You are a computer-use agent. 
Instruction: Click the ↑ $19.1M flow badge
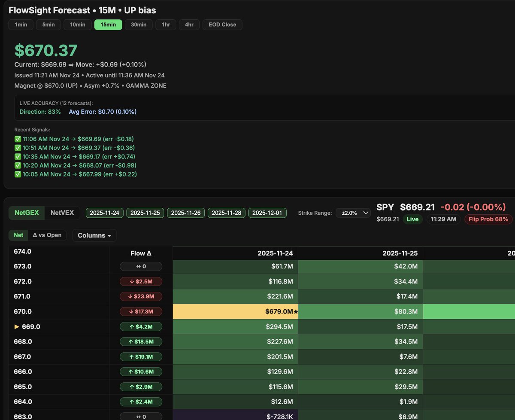click(141, 356)
